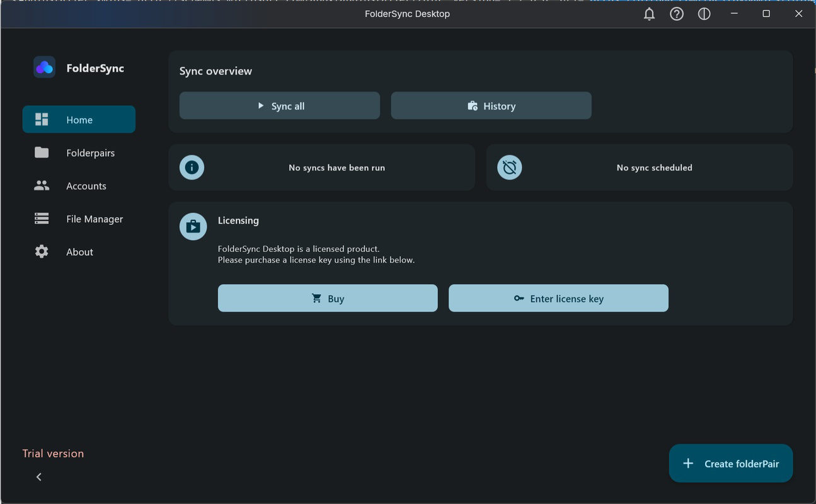Click the Licensing heading text
The width and height of the screenshot is (816, 504).
pyautogui.click(x=238, y=220)
